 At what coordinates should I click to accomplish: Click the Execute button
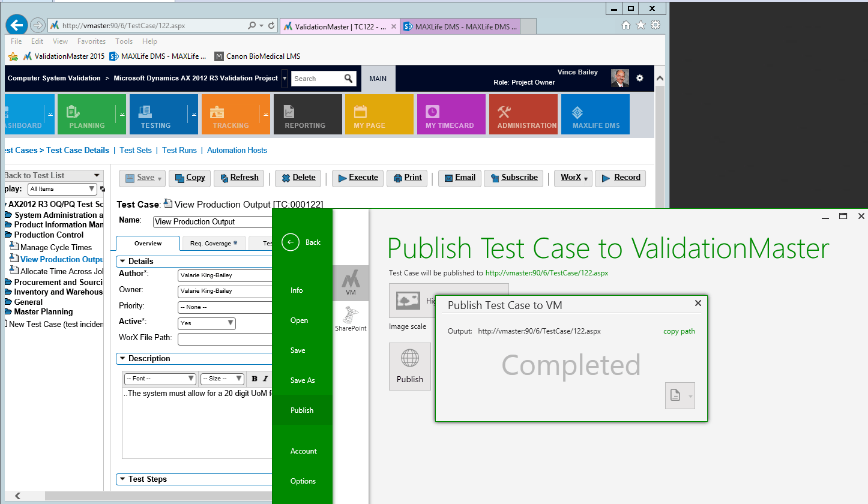(x=358, y=178)
